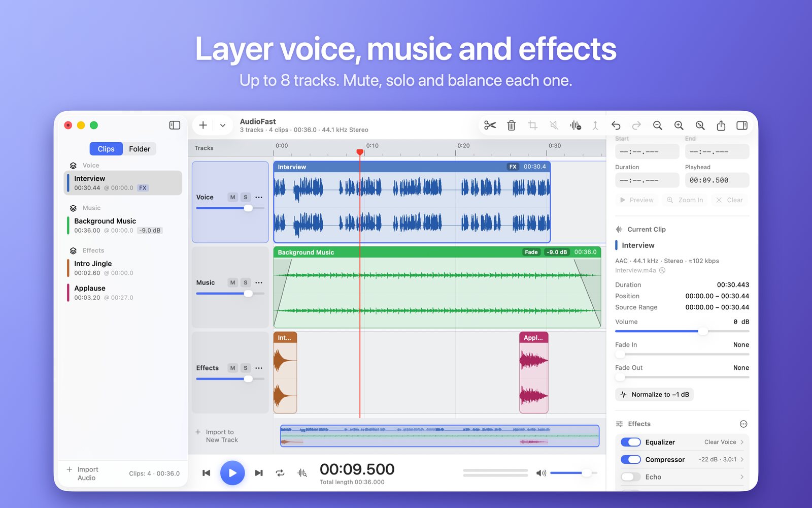
Task: Solo the Effects track
Action: pyautogui.click(x=246, y=368)
